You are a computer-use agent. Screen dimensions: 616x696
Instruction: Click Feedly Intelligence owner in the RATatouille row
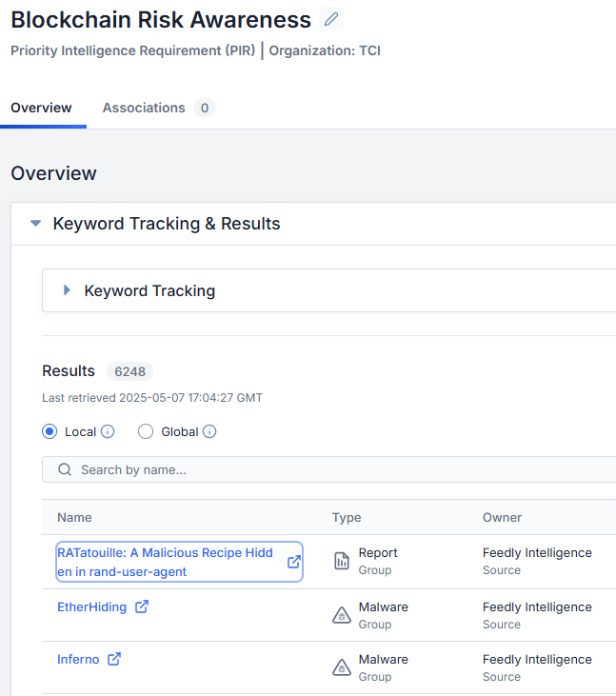pos(537,552)
